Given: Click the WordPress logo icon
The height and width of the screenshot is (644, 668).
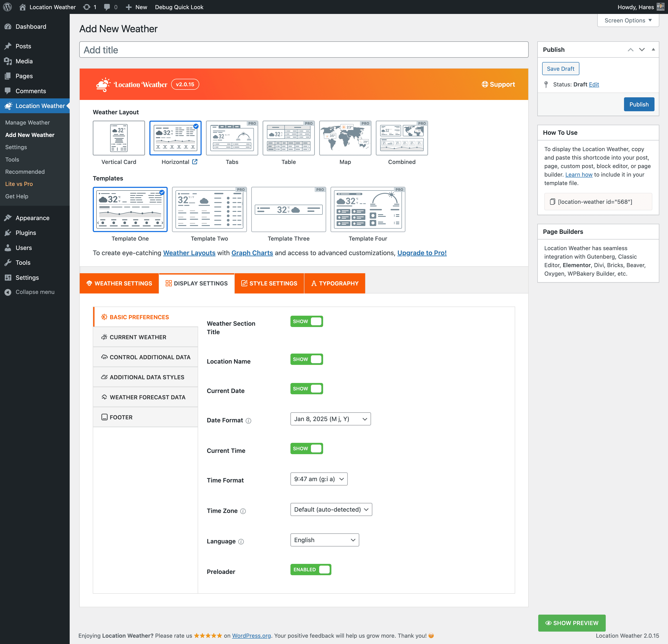Looking at the screenshot, I should click(x=7, y=7).
